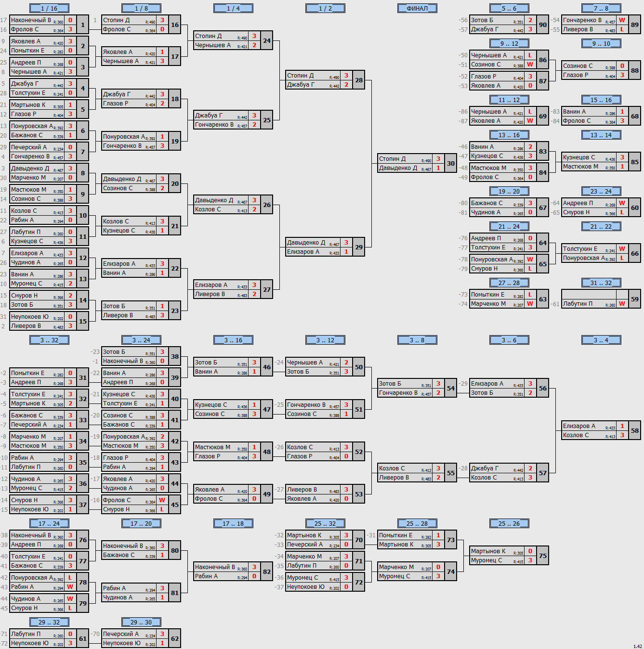This screenshot has width=644, height=649.
Task: Open the 3 .. 6 bracket header
Action: (x=509, y=340)
